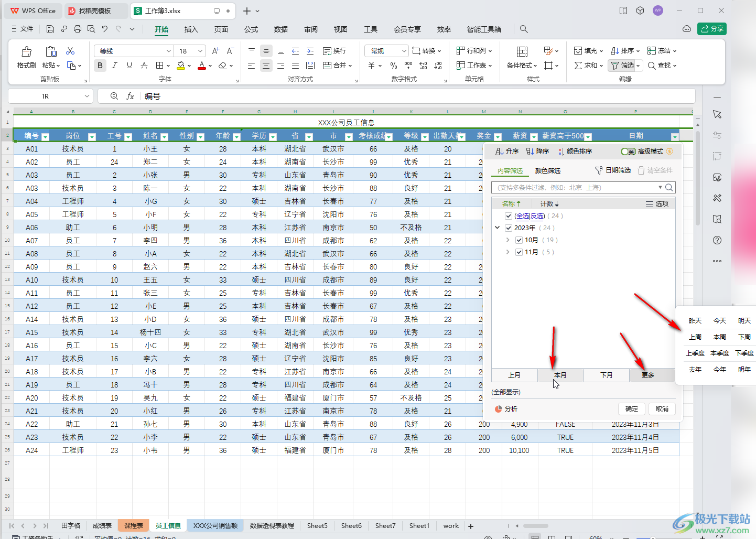Click the Print icon in quick toolbar
The width and height of the screenshot is (756, 539).
click(x=78, y=29)
